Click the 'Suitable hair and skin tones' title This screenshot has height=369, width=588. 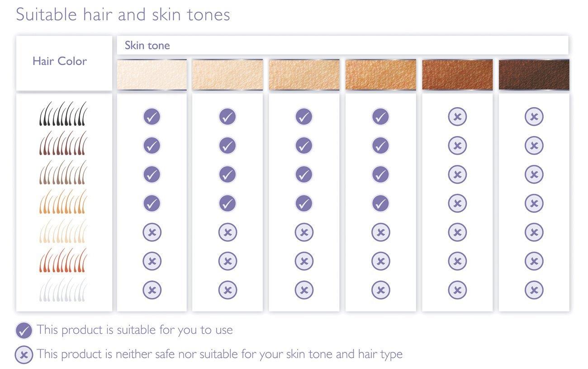(123, 14)
